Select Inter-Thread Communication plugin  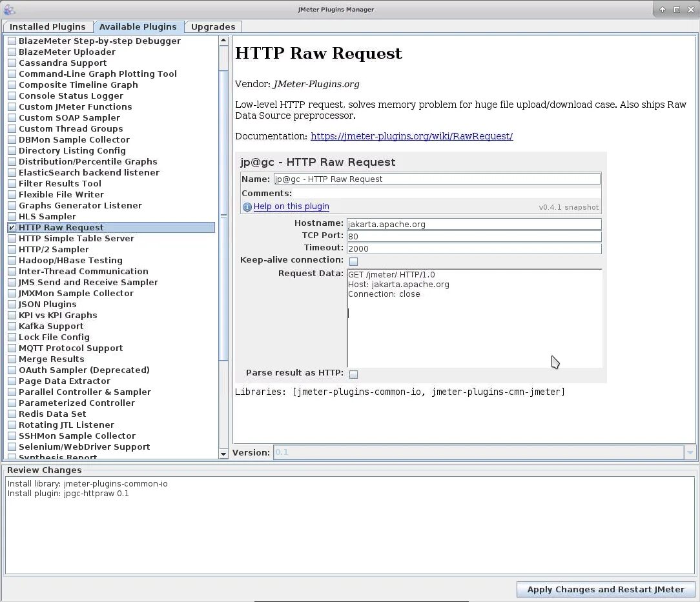(x=83, y=271)
